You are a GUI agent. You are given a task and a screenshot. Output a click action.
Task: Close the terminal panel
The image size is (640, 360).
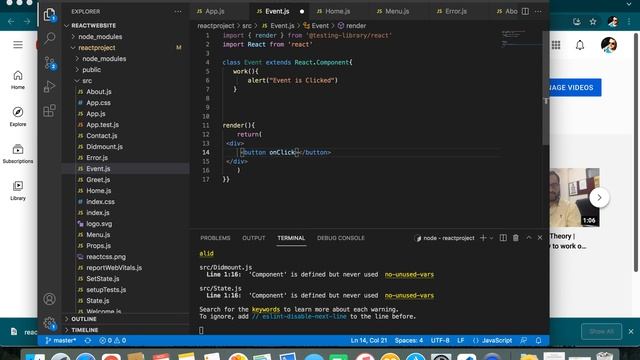(540, 238)
